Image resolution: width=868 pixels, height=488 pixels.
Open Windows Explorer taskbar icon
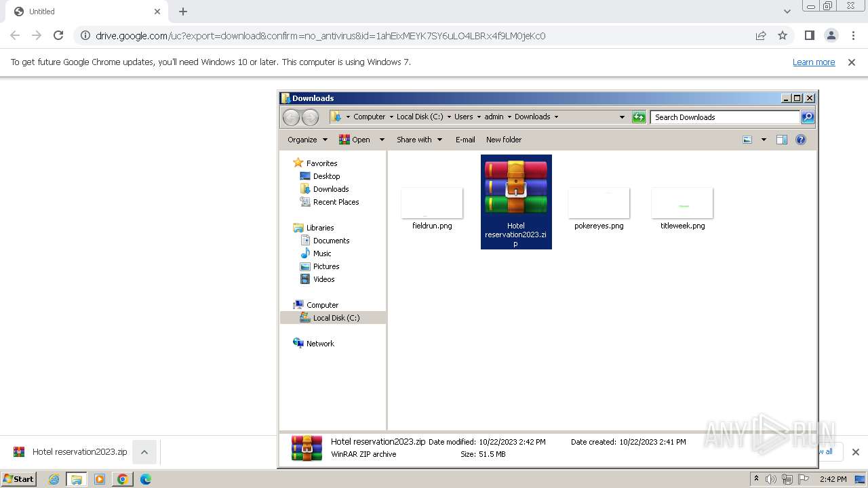77,479
